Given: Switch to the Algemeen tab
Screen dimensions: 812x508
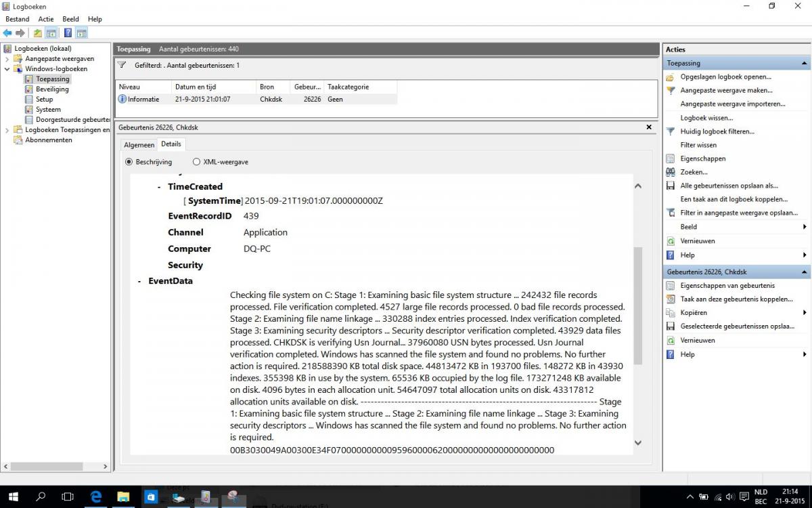Looking at the screenshot, I should pyautogui.click(x=139, y=144).
